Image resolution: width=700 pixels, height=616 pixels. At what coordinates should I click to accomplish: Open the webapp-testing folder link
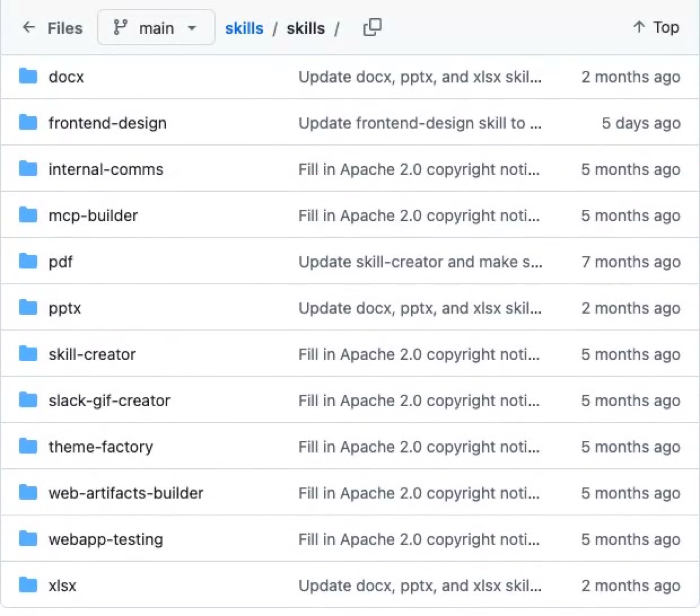106,540
